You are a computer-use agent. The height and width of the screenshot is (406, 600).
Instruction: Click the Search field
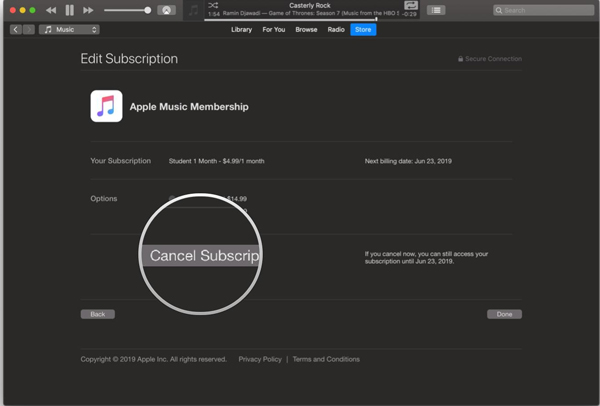(543, 10)
